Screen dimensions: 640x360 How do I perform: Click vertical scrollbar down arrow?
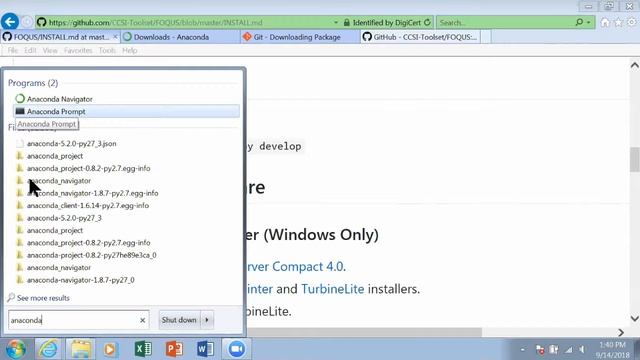634,318
